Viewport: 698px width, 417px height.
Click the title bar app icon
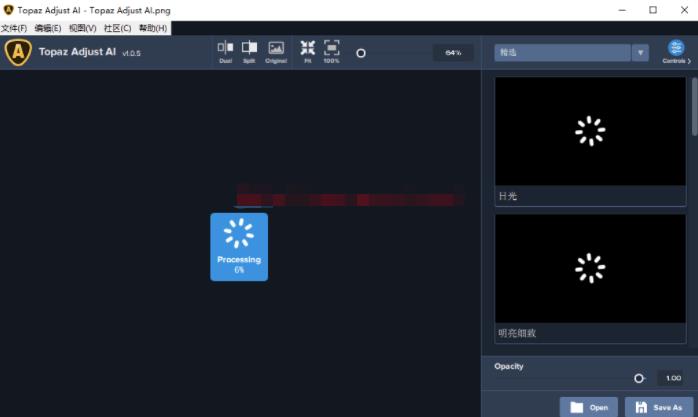(x=8, y=10)
